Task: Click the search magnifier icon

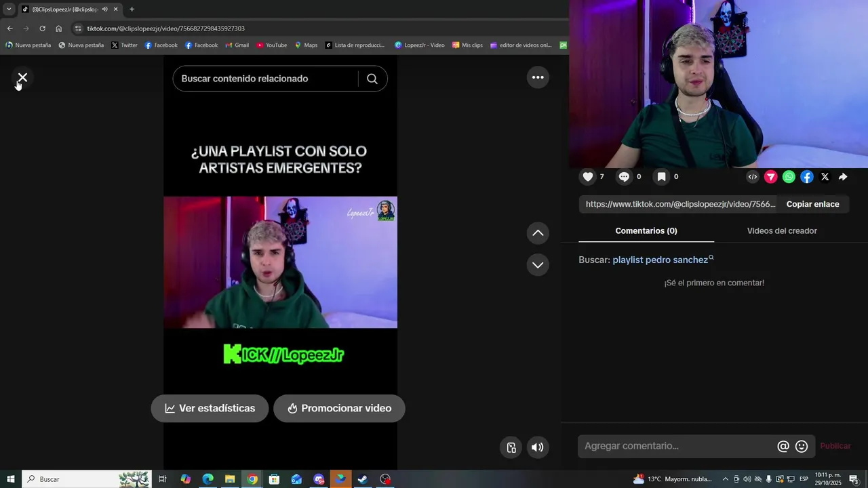Action: point(372,79)
